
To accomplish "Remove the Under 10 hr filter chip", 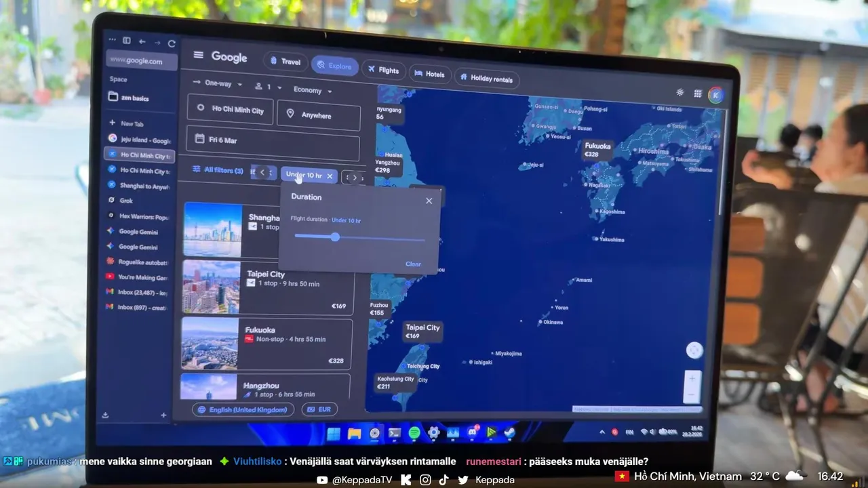I will (x=330, y=176).
